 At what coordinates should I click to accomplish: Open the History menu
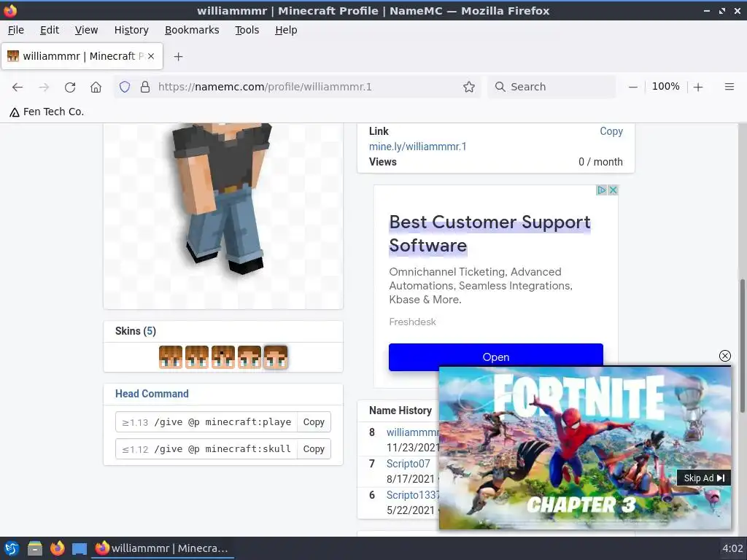tap(131, 30)
